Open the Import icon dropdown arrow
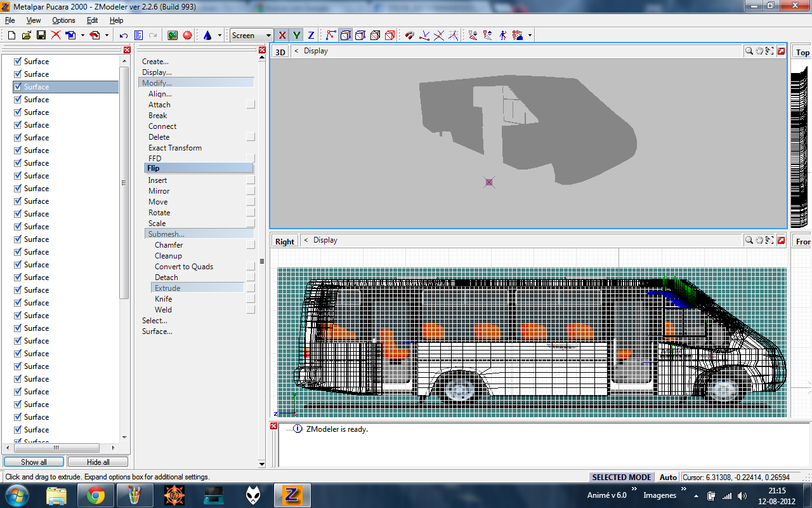 (82, 36)
